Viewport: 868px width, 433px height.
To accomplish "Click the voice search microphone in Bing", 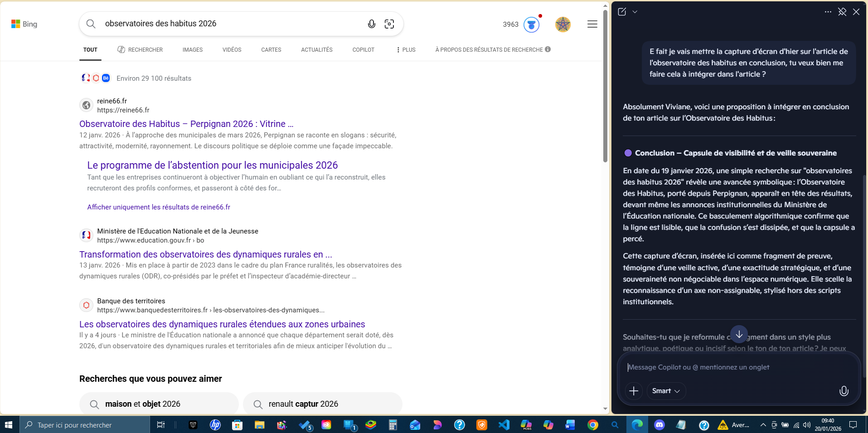I will click(x=371, y=24).
